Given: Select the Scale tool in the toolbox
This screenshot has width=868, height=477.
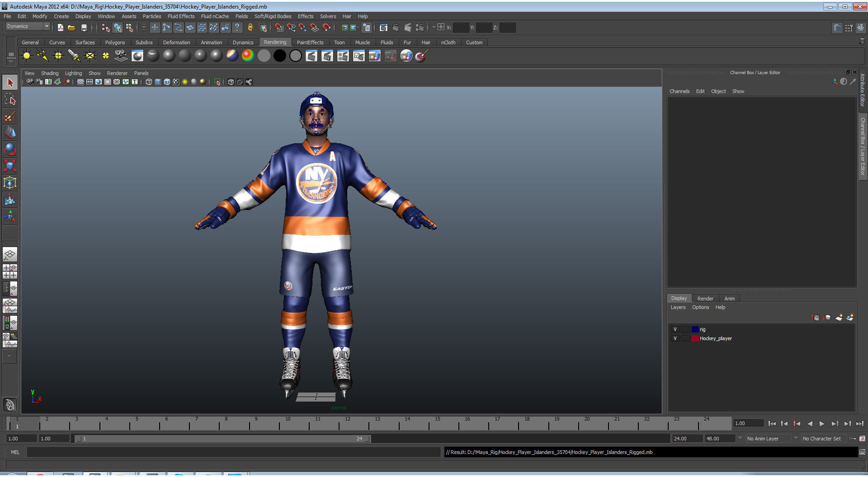Looking at the screenshot, I should tap(10, 166).
